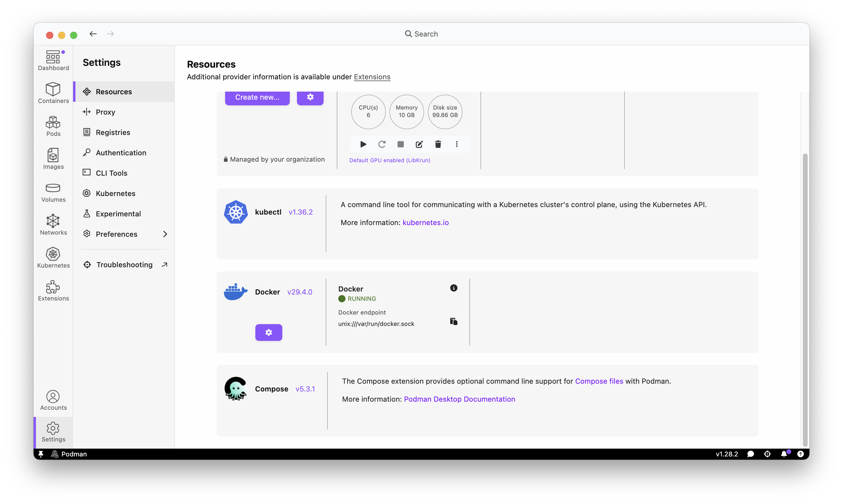The image size is (843, 504).
Task: Select Resources in Settings menu
Action: pos(124,92)
